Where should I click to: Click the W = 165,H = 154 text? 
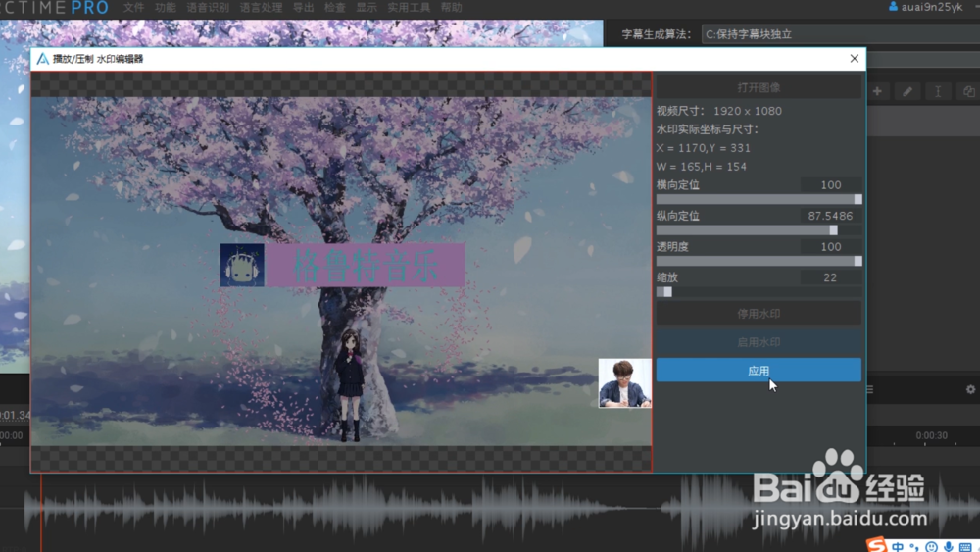[x=702, y=167]
